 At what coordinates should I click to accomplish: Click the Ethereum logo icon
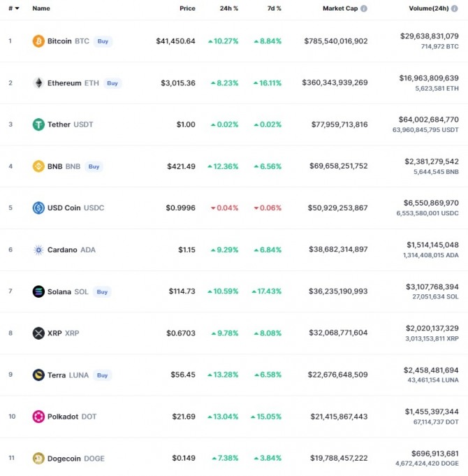[x=38, y=83]
